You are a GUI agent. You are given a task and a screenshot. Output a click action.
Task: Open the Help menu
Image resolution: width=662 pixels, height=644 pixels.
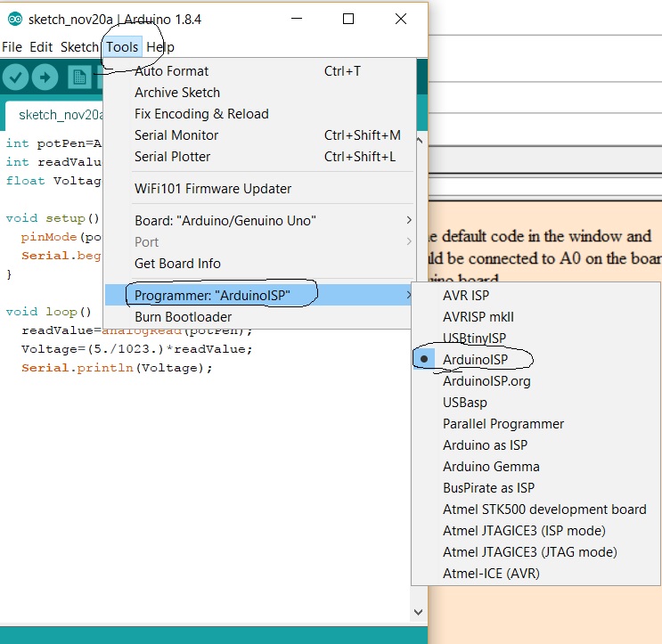coord(160,47)
